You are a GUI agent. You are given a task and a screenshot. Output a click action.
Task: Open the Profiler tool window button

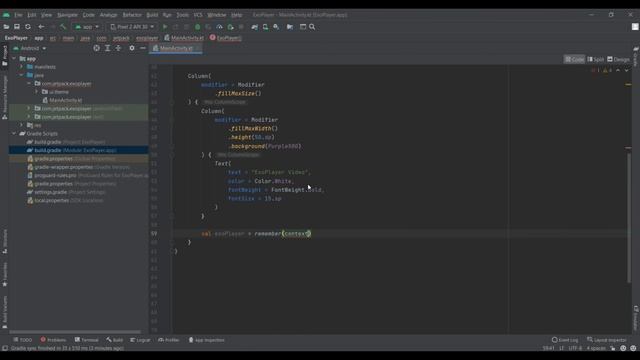(x=169, y=340)
